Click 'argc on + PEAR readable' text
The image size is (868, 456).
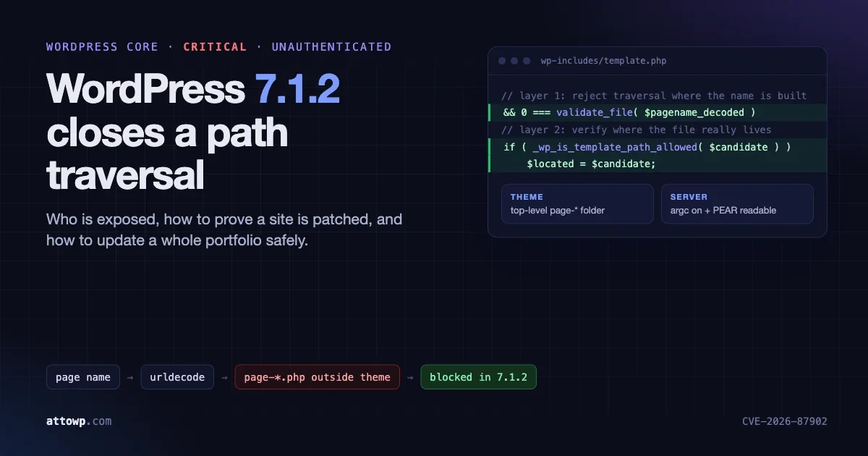click(x=723, y=211)
